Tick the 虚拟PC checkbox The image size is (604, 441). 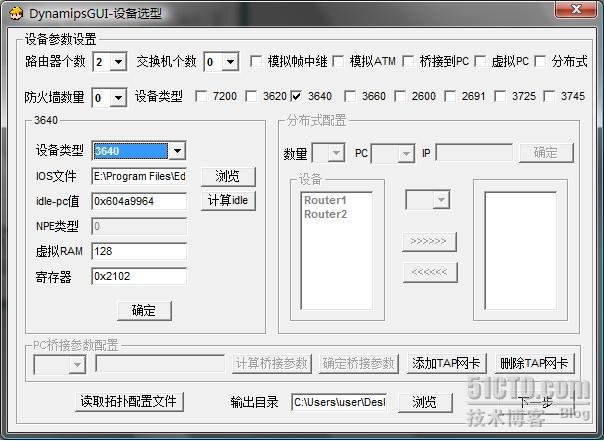pyautogui.click(x=480, y=61)
